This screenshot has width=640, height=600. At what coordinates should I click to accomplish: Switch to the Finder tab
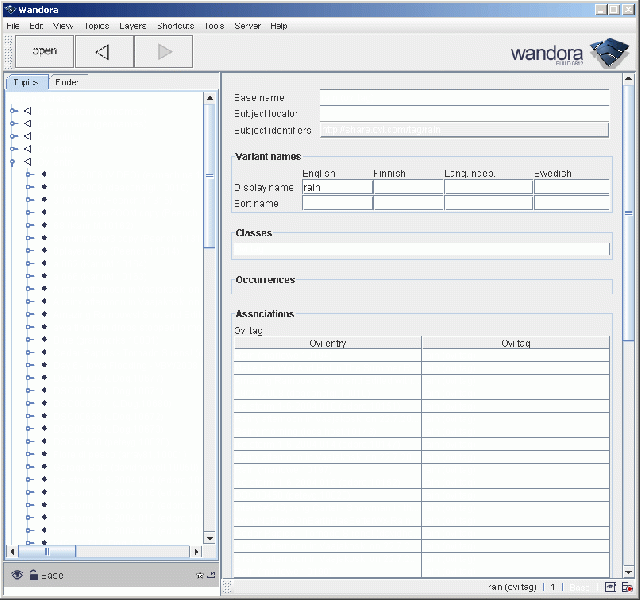tap(68, 82)
